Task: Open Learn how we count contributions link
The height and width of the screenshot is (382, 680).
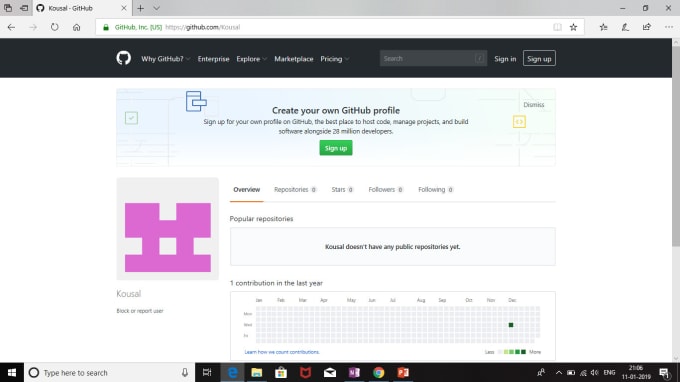Action: [282, 352]
